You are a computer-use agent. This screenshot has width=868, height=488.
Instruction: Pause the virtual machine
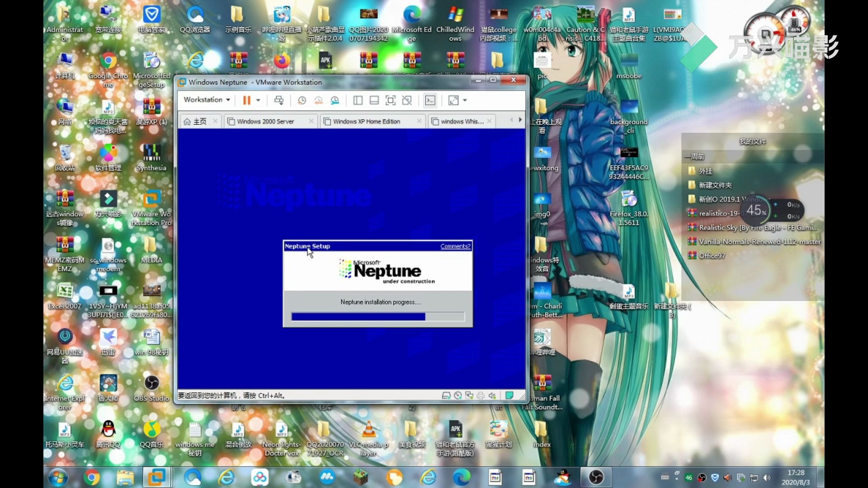click(246, 100)
